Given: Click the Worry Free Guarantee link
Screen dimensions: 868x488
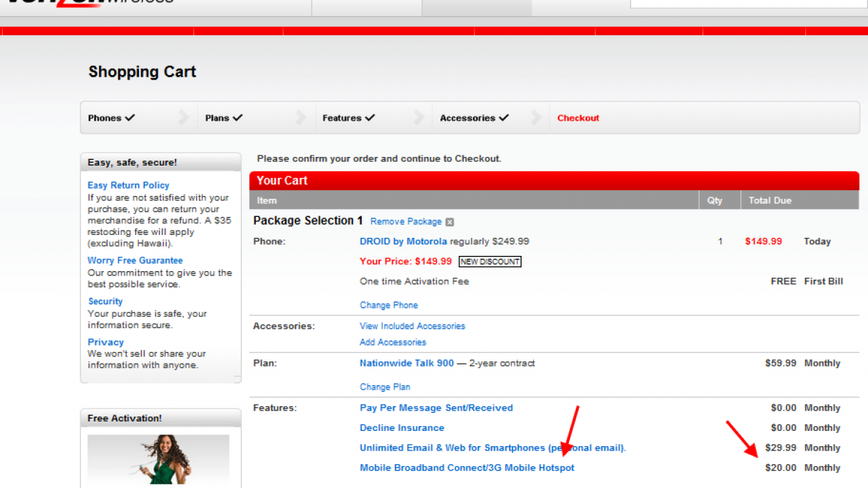Looking at the screenshot, I should coord(135,260).
